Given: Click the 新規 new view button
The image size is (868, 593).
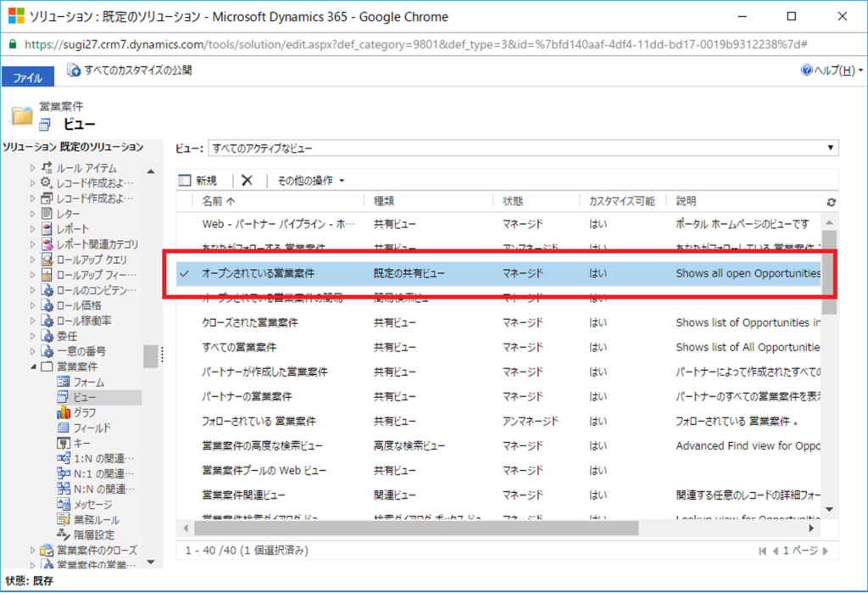Looking at the screenshot, I should pos(198,180).
